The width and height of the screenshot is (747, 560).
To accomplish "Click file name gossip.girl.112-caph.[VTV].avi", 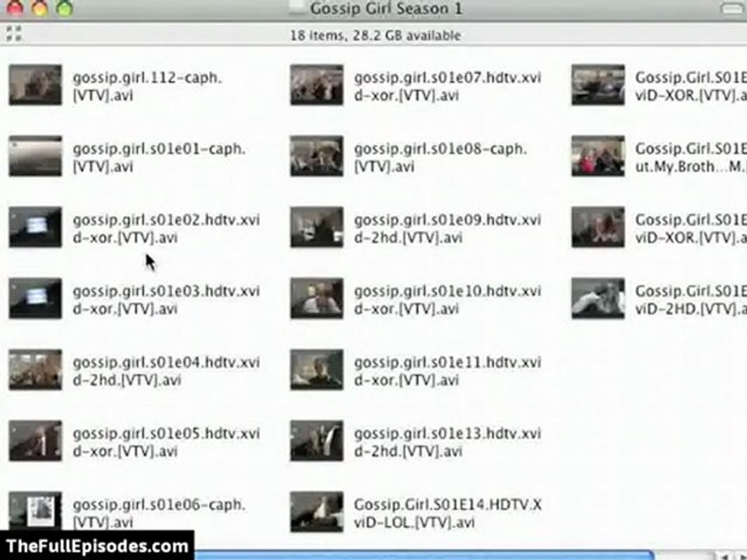I will pos(147,86).
